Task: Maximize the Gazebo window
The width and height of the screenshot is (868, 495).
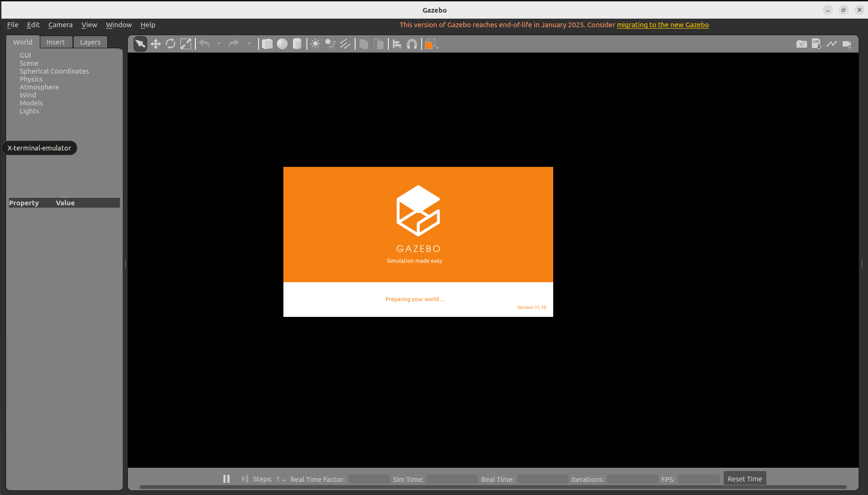Action: [844, 10]
